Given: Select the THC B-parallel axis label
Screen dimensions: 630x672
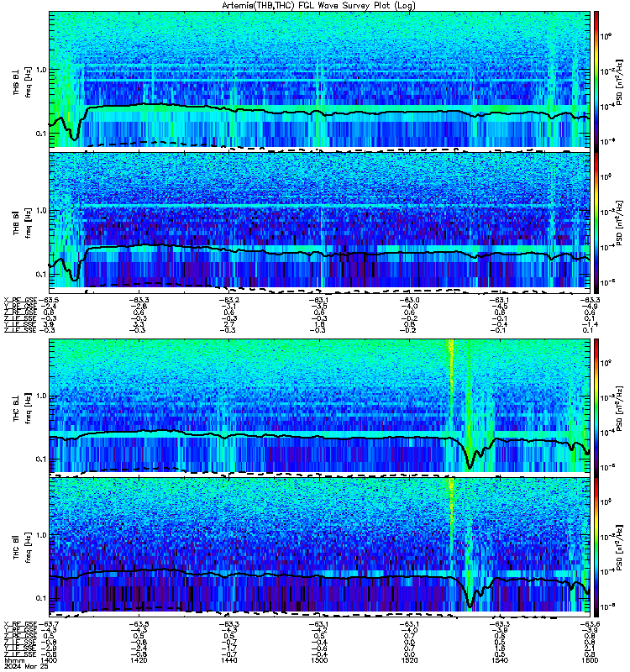Looking at the screenshot, I should coord(16,548).
